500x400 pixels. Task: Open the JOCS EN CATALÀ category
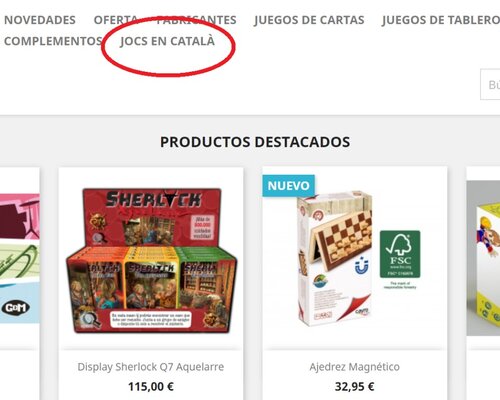167,41
